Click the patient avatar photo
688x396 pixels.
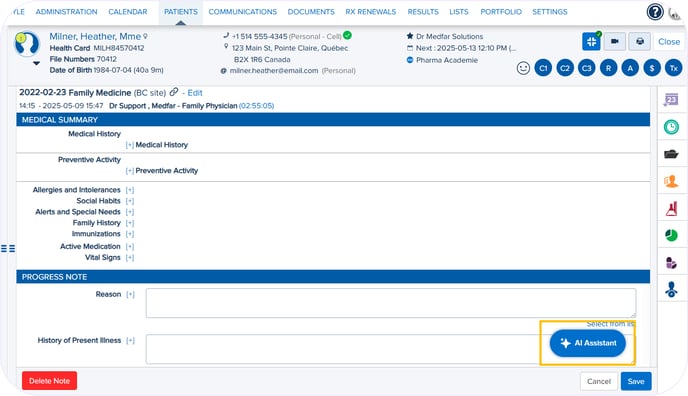click(x=27, y=44)
